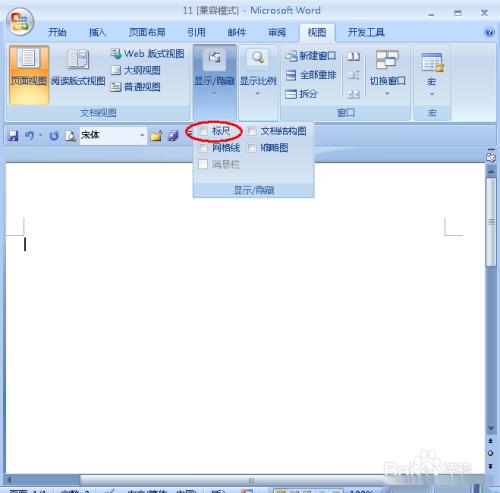The width and height of the screenshot is (500, 493).
Task: Toggle the ruler icon above vertical scrollbar
Action: pos(491,157)
